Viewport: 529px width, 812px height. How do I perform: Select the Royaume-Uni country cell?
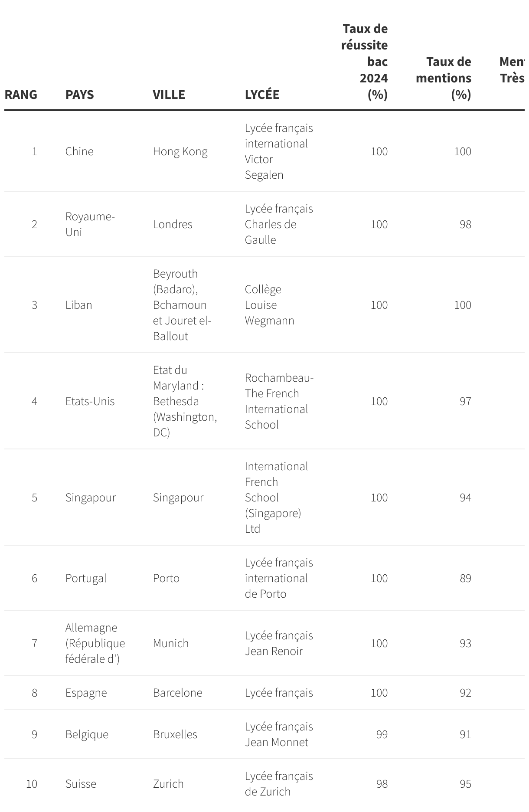[x=90, y=224]
